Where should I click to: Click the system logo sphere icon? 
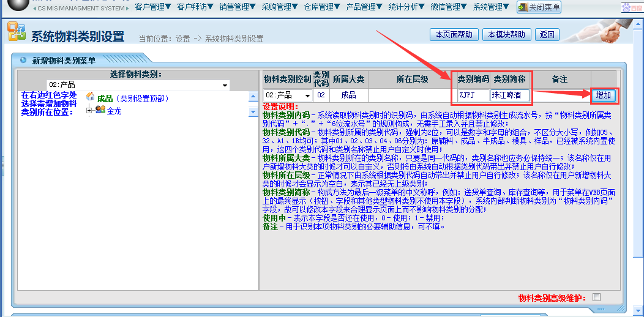[17, 5]
